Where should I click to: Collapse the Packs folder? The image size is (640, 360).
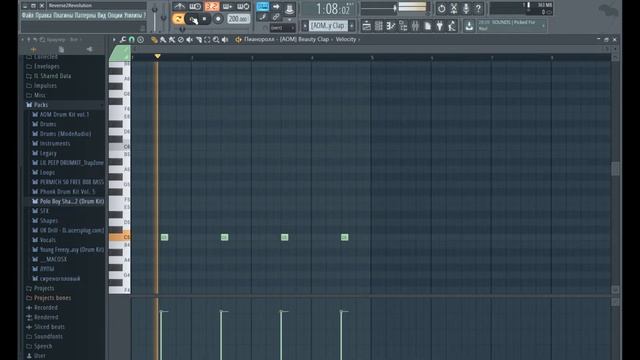point(40,105)
